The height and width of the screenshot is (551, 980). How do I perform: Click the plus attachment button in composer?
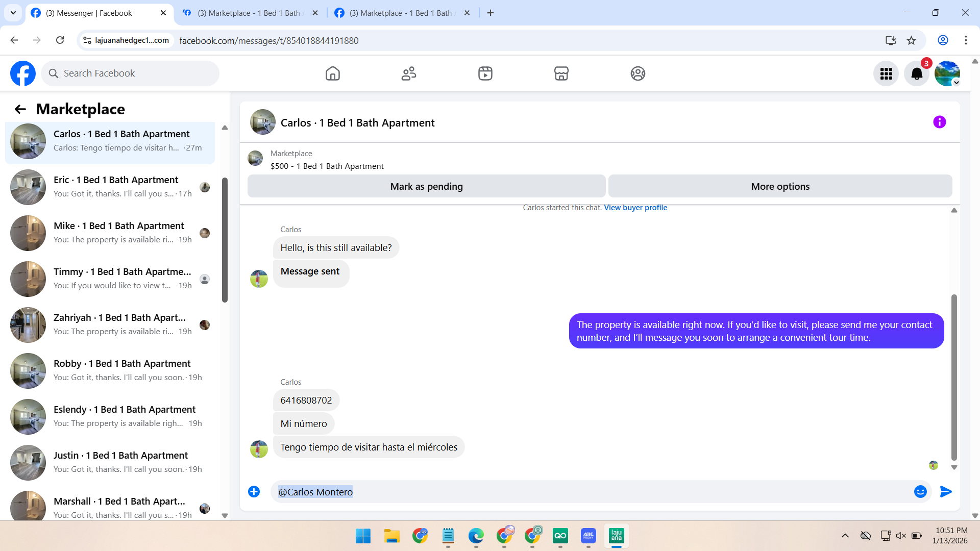pyautogui.click(x=254, y=491)
